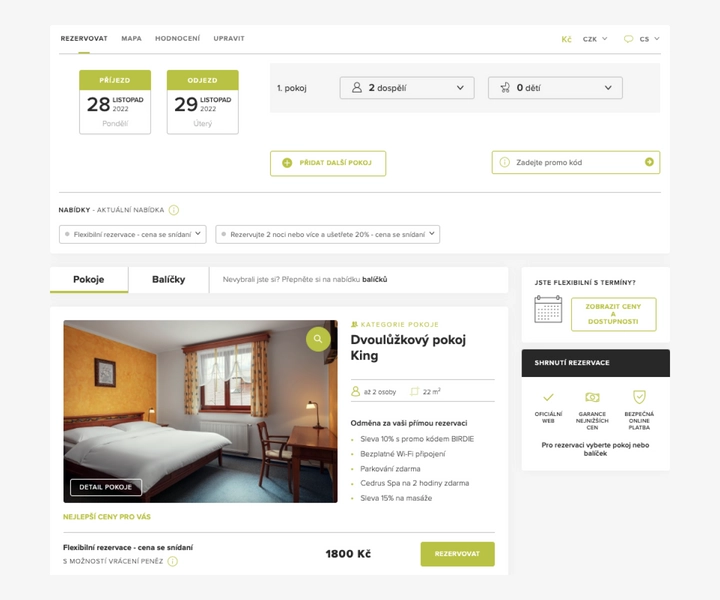Viewport: 720px width, 600px height.
Task: Click the info icon beside S možností vrácení peněz
Action: 173,561
